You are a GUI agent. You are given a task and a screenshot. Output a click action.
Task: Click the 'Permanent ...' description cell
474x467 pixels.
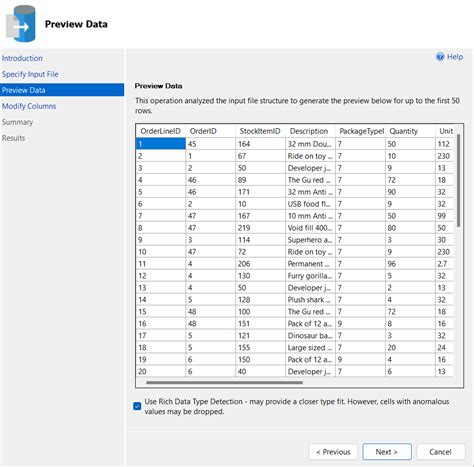point(310,264)
